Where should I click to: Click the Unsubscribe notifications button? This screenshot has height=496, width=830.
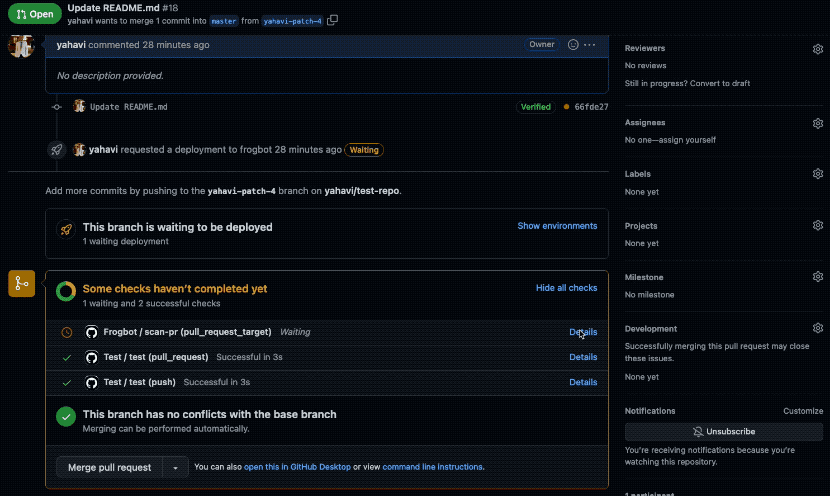coord(724,431)
